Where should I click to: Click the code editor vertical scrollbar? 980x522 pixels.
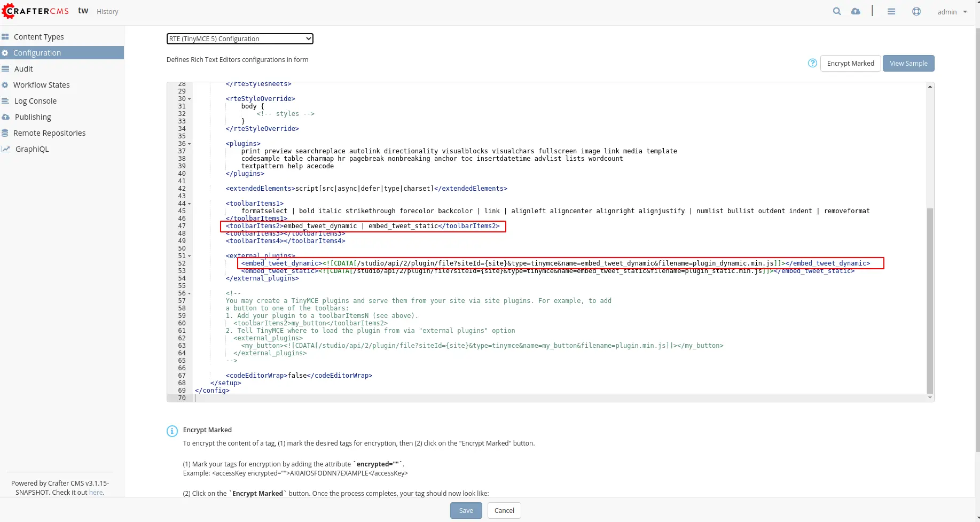[x=930, y=299]
